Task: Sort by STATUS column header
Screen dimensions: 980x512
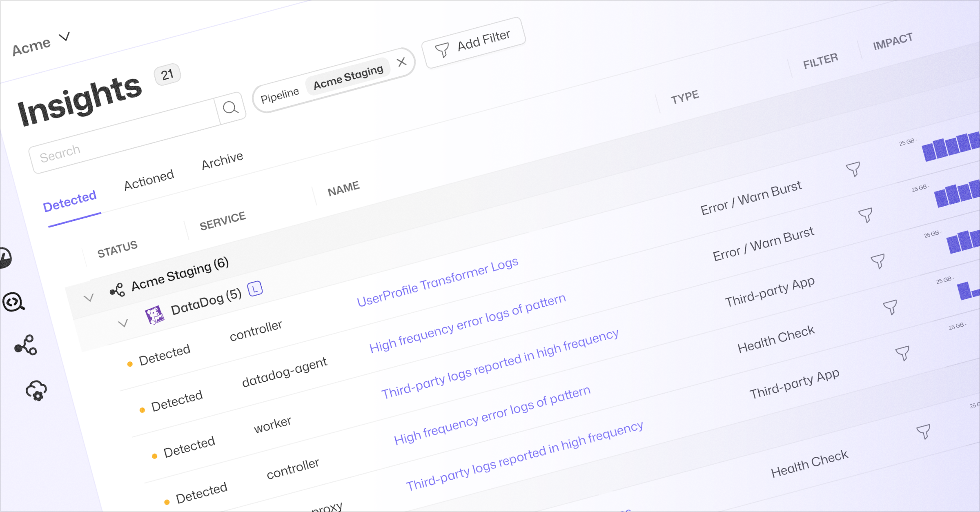Action: (117, 249)
